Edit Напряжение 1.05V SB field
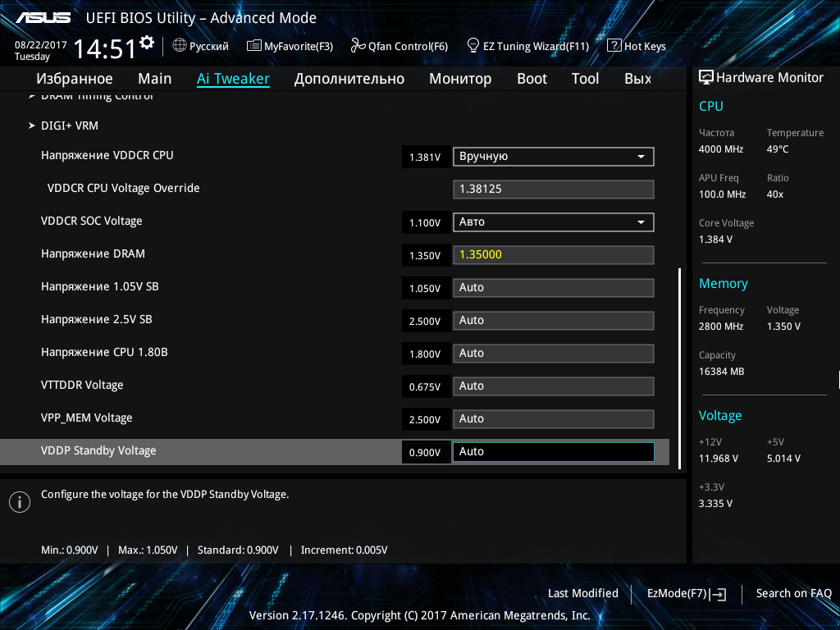840x630 pixels. coord(554,288)
